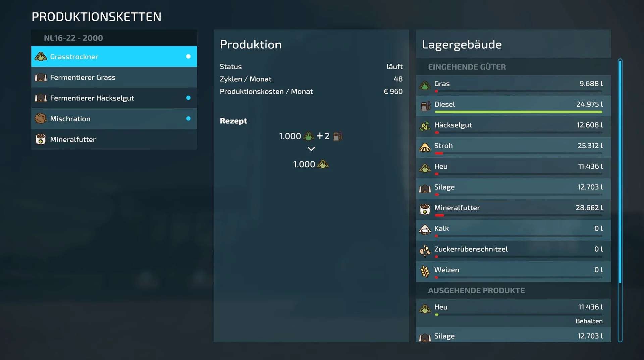Image resolution: width=644 pixels, height=360 pixels.
Task: Click the Mischration feed icon in list
Action: pyautogui.click(x=41, y=118)
